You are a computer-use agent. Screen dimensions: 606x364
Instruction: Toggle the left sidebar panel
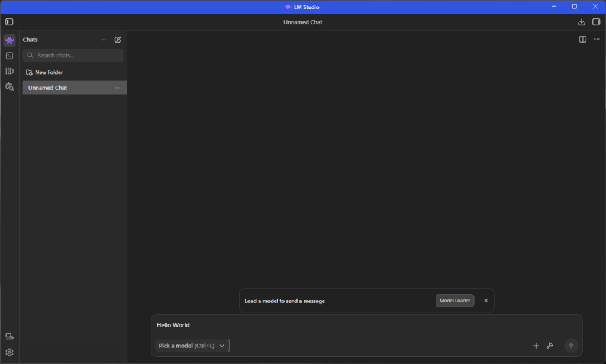pos(9,22)
